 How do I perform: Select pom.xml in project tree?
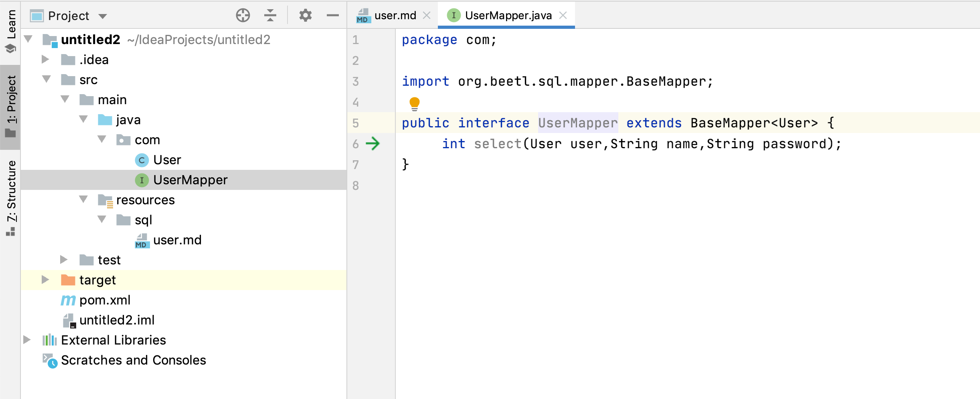click(105, 300)
